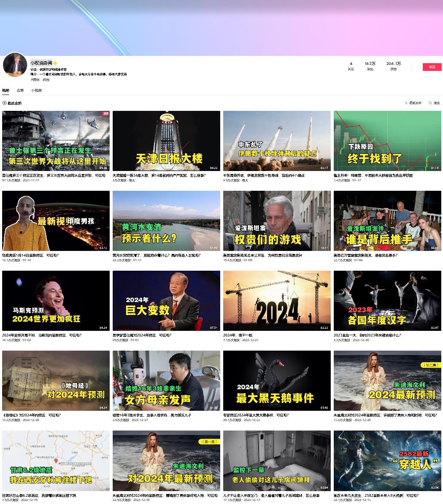Click the 2582最新穿越人 video thumbnail
Image resolution: width=443 pixels, height=504 pixels.
point(387,461)
